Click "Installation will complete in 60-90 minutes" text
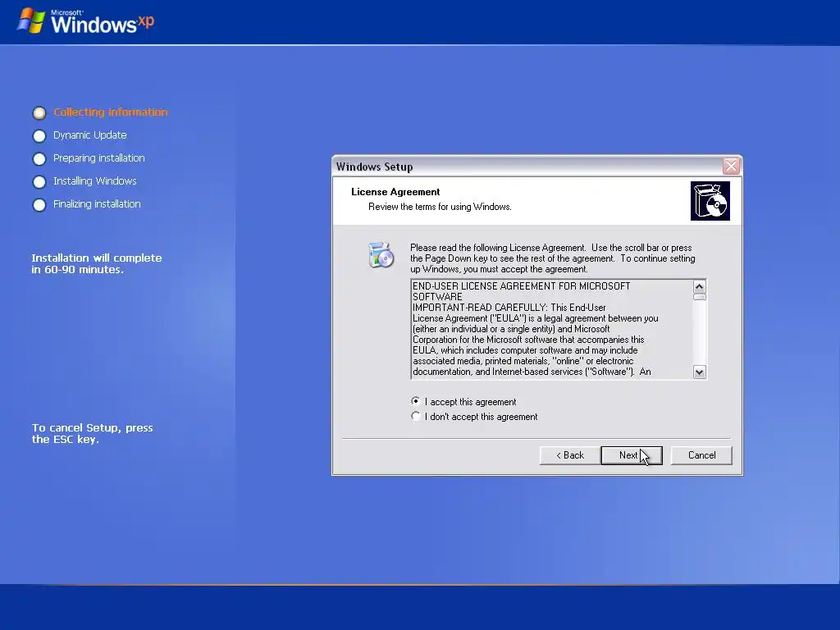Screen dimensions: 840x630 click(97, 263)
